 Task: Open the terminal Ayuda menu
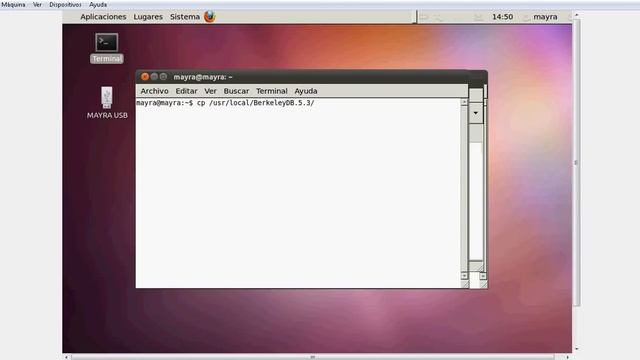306,91
